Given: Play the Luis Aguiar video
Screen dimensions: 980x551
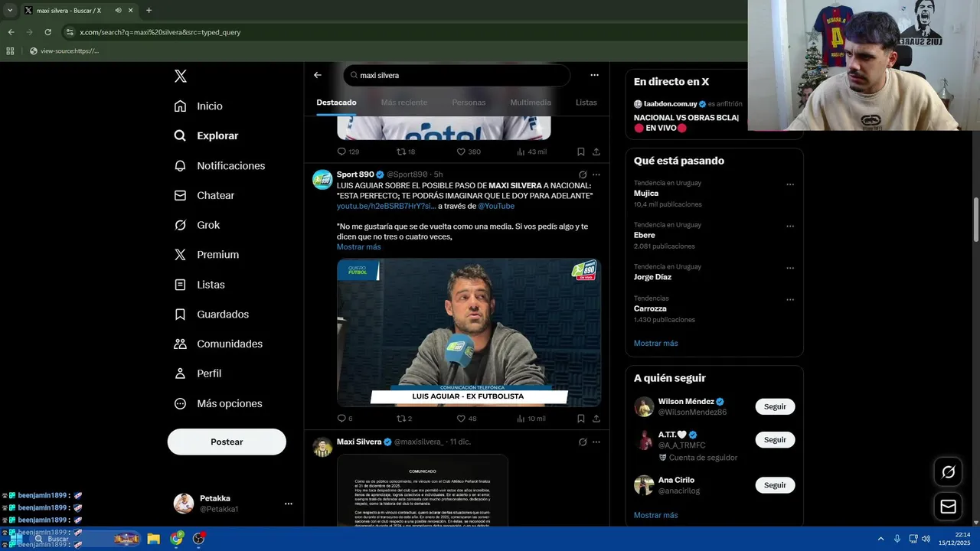Looking at the screenshot, I should click(469, 332).
